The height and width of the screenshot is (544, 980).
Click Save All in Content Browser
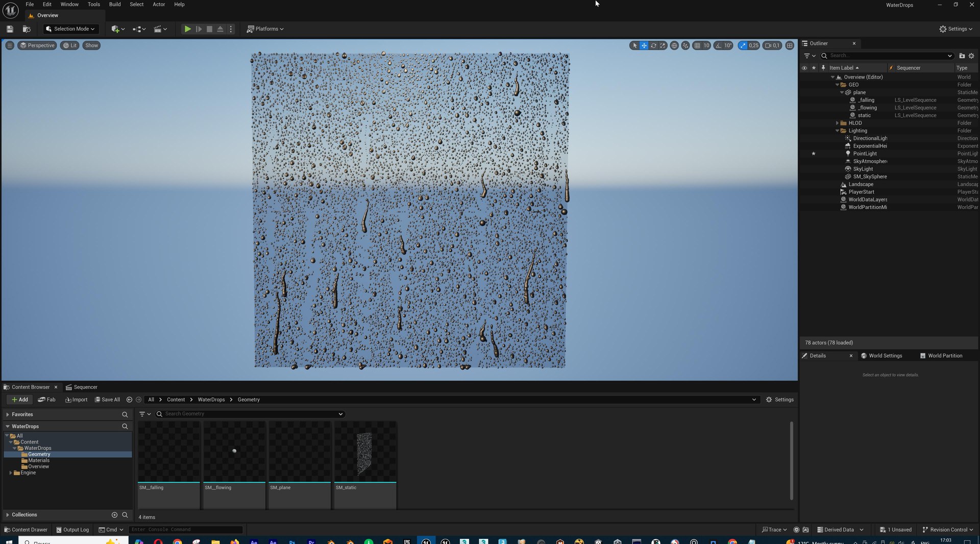click(107, 400)
